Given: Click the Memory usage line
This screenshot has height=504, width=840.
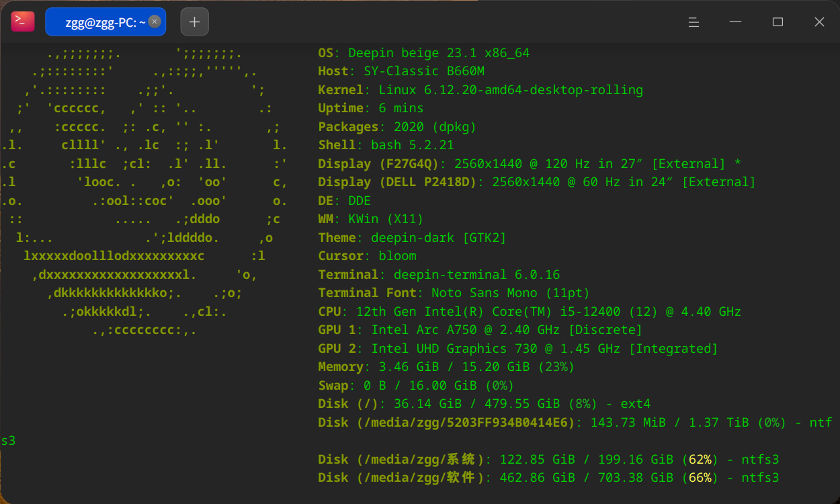Looking at the screenshot, I should point(447,367).
